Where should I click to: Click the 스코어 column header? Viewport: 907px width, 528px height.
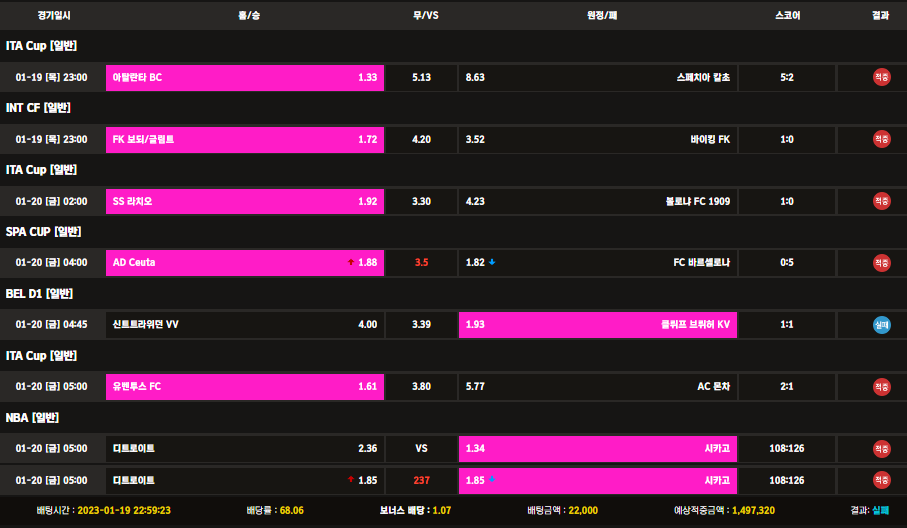(x=787, y=15)
